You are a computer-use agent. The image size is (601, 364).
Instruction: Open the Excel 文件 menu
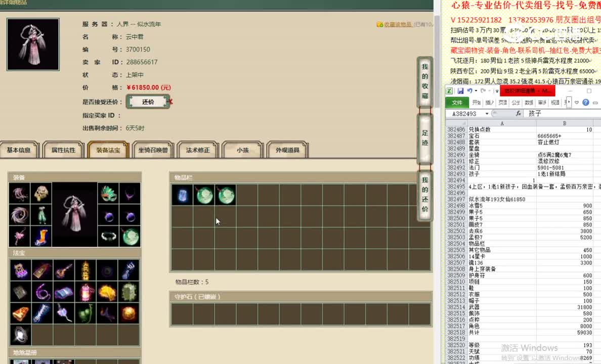pos(457,103)
